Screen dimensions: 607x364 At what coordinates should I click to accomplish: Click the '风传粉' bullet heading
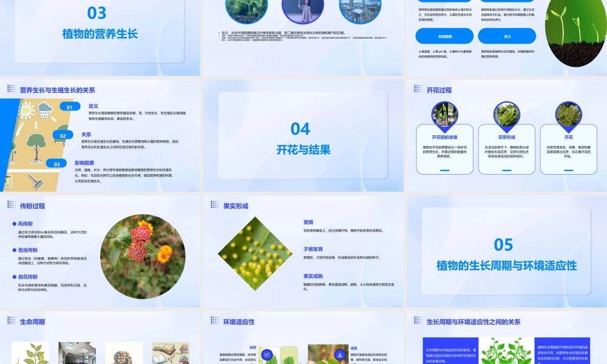tap(25, 224)
